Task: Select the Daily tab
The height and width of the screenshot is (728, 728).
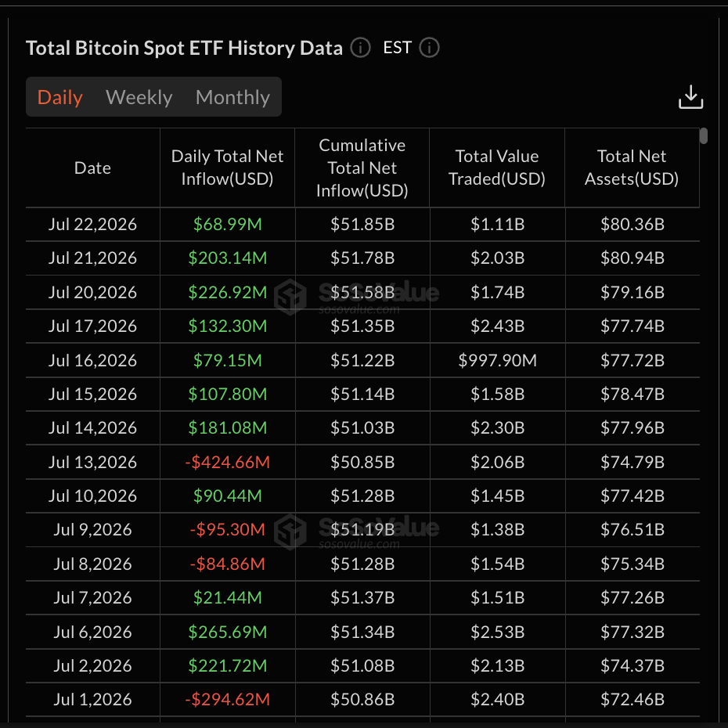Action: 60,97
